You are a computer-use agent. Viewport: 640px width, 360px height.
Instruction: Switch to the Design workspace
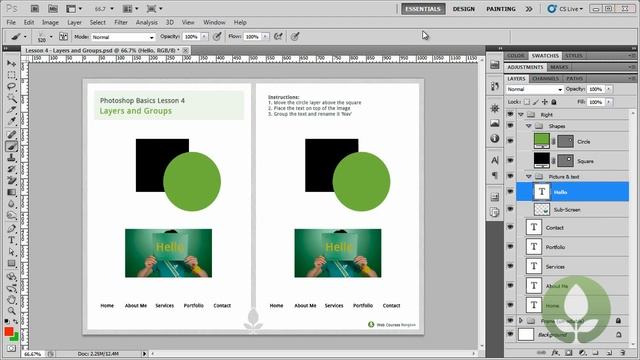pyautogui.click(x=464, y=9)
